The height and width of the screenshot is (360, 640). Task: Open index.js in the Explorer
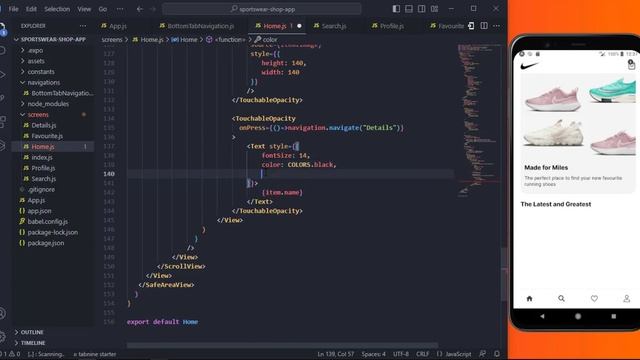(x=53, y=157)
